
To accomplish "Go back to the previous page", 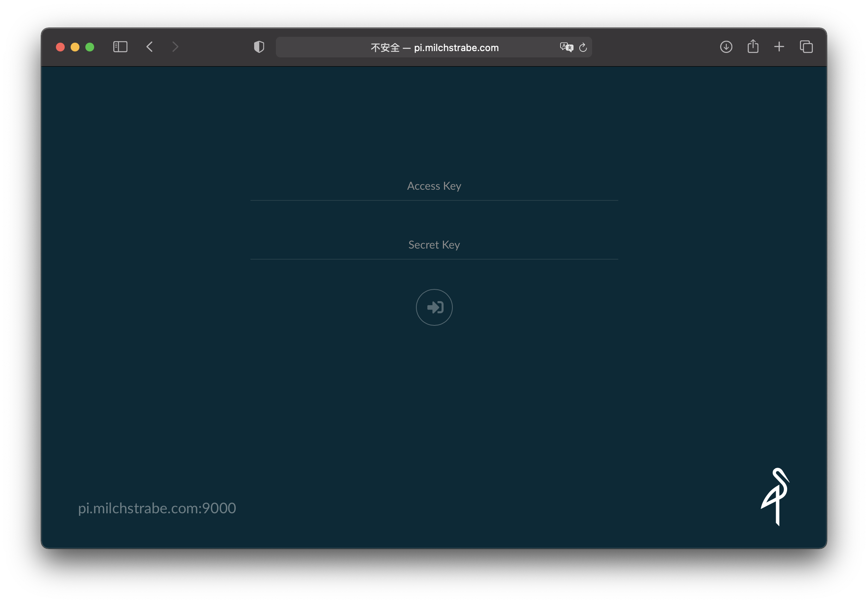I will tap(150, 47).
